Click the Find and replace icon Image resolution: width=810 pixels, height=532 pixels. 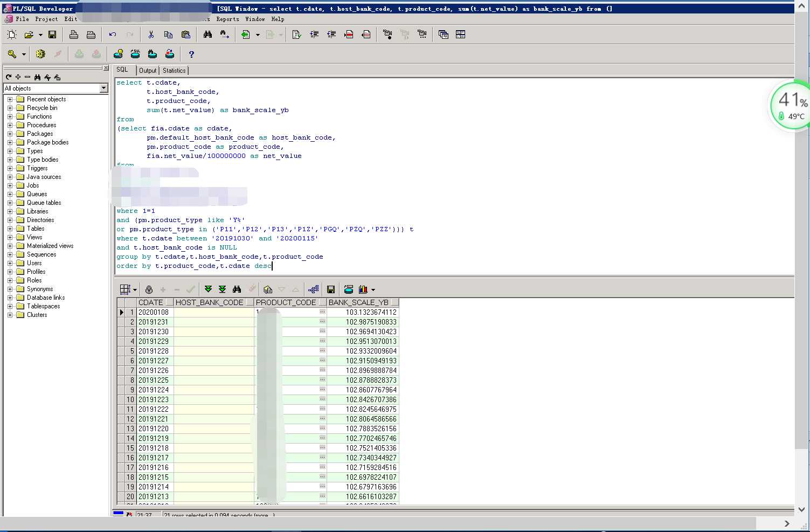pos(224,34)
